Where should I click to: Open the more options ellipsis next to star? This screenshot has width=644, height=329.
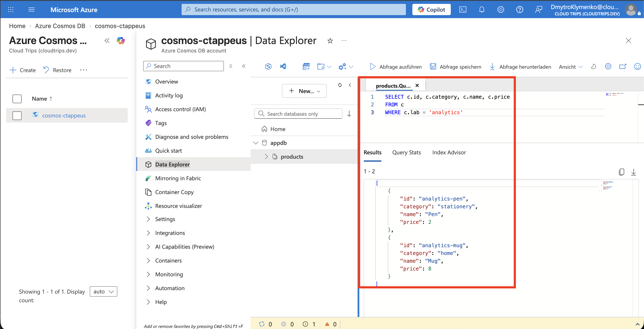click(344, 41)
